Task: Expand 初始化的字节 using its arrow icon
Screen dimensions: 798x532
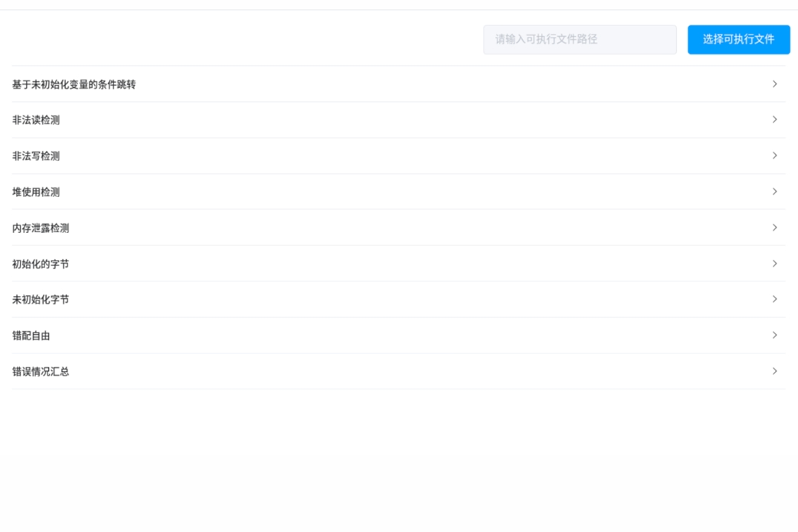Action: (x=774, y=264)
